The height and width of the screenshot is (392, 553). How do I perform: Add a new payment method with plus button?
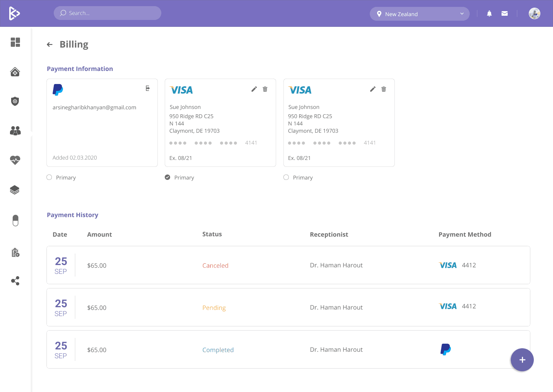coord(522,360)
